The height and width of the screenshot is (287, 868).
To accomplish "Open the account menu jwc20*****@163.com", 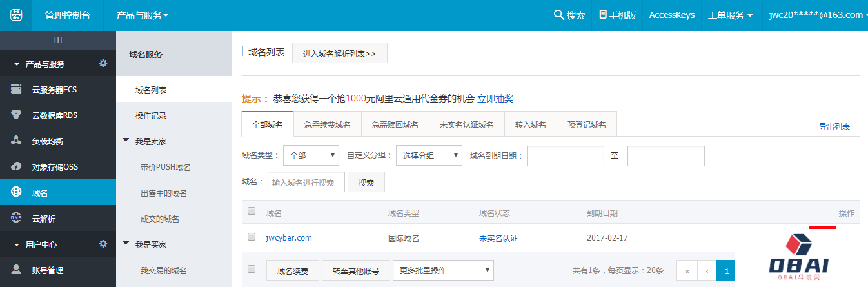I will tap(818, 15).
